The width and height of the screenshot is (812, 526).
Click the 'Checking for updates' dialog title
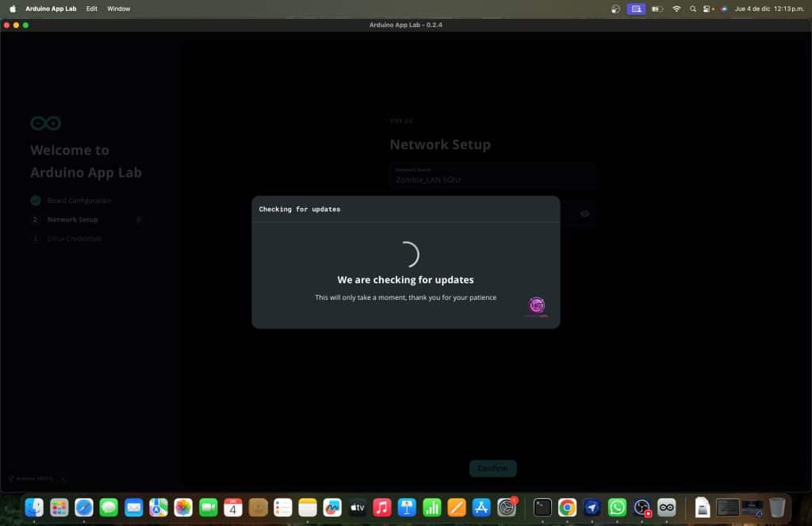click(299, 209)
